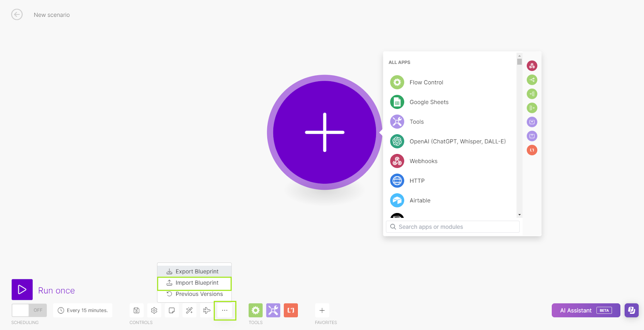Open the orange Text parser icon
The height and width of the screenshot is (330, 644).
click(x=291, y=310)
